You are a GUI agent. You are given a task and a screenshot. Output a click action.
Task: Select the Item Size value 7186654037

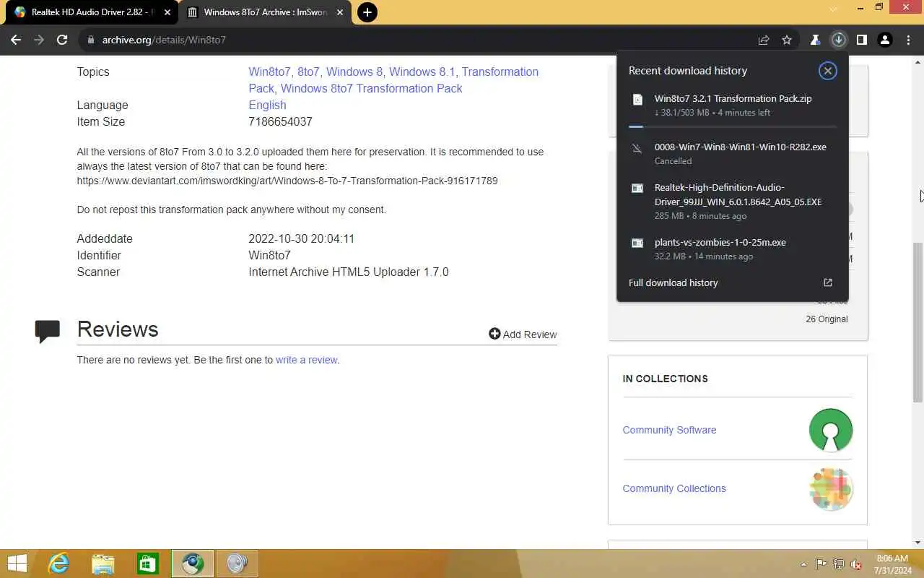point(280,121)
